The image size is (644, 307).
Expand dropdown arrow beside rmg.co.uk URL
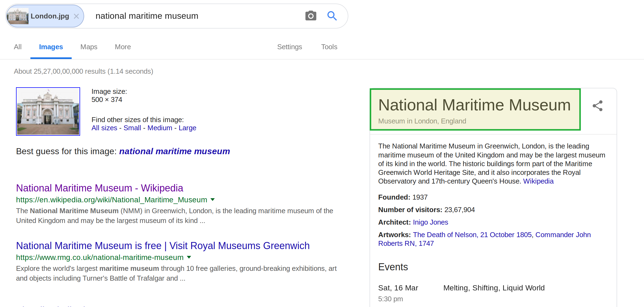tap(189, 258)
